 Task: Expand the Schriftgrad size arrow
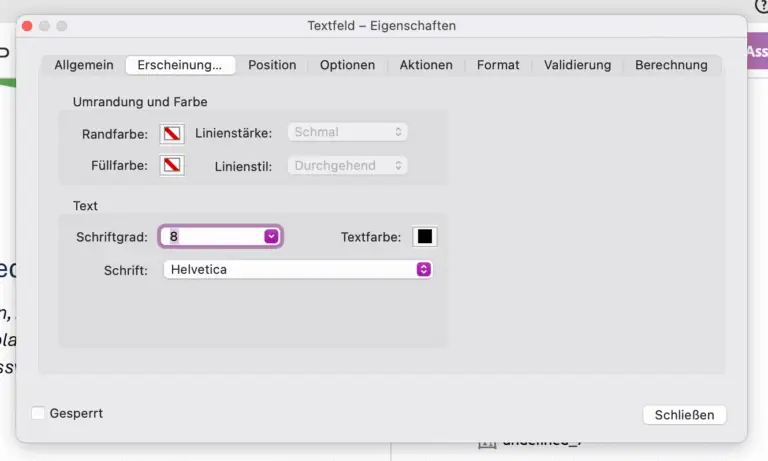click(271, 237)
